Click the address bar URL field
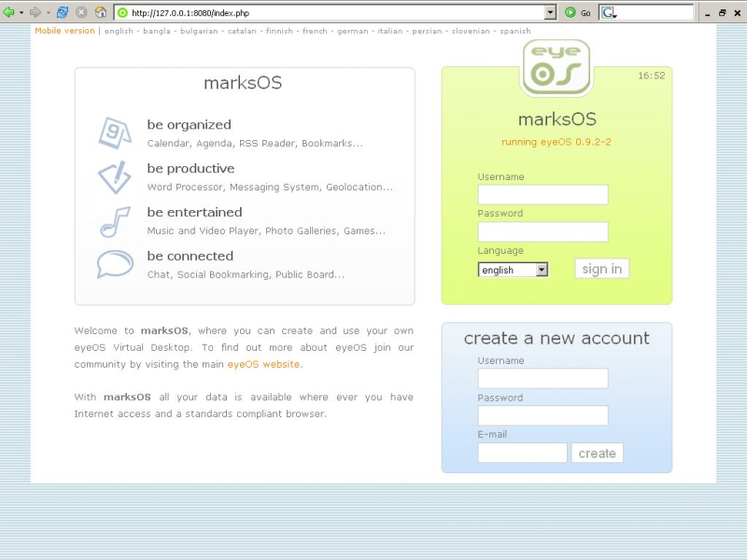 click(336, 13)
